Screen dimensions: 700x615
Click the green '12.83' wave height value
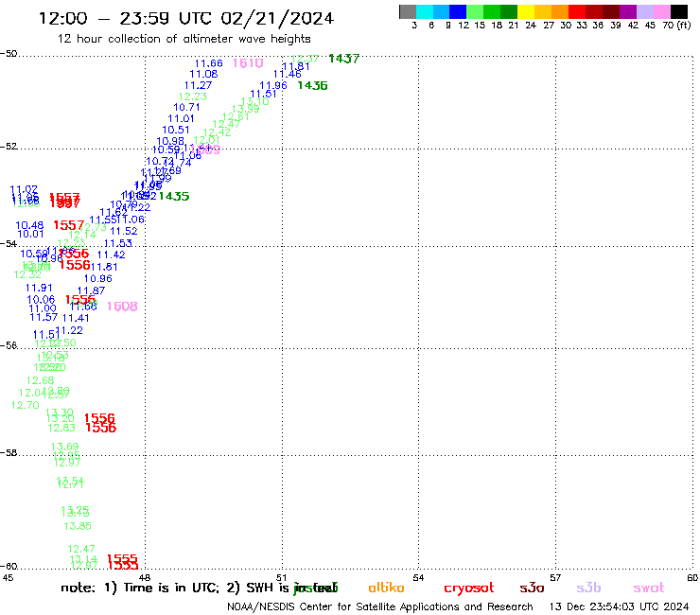pyautogui.click(x=61, y=428)
